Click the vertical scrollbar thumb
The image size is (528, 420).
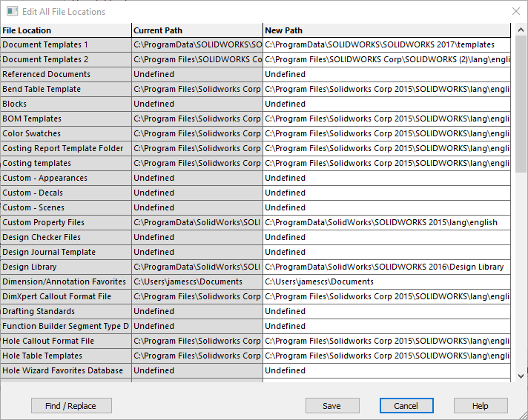click(521, 104)
